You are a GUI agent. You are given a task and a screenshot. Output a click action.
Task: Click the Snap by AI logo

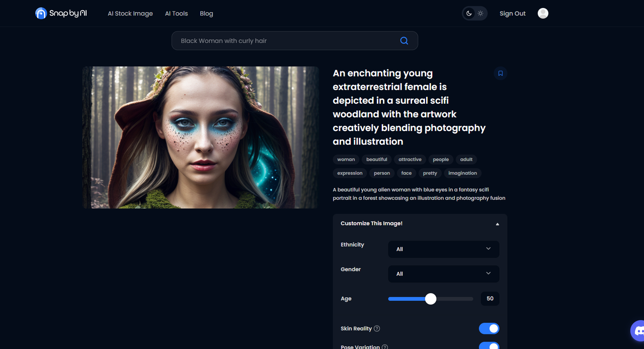(61, 14)
